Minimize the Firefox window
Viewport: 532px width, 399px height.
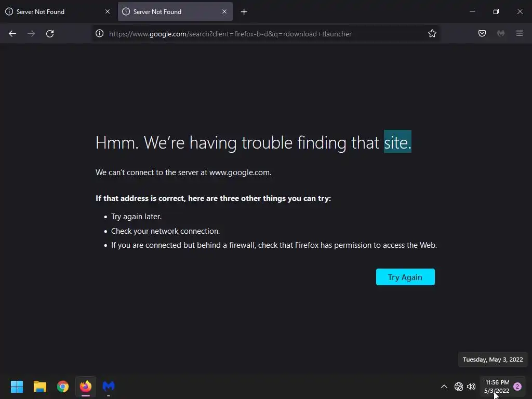472,11
